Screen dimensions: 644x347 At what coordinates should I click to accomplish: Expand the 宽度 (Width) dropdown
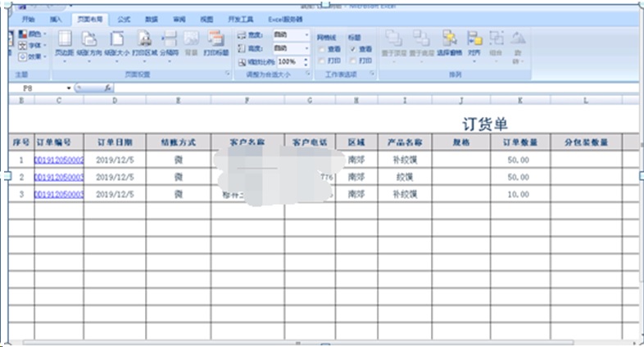(x=307, y=36)
